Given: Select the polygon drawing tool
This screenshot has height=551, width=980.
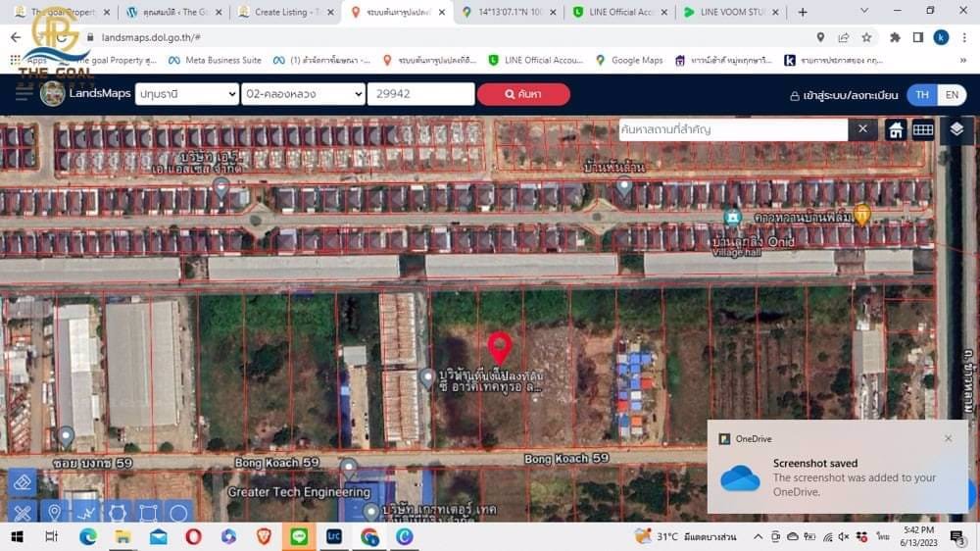Looking at the screenshot, I should pos(118,513).
